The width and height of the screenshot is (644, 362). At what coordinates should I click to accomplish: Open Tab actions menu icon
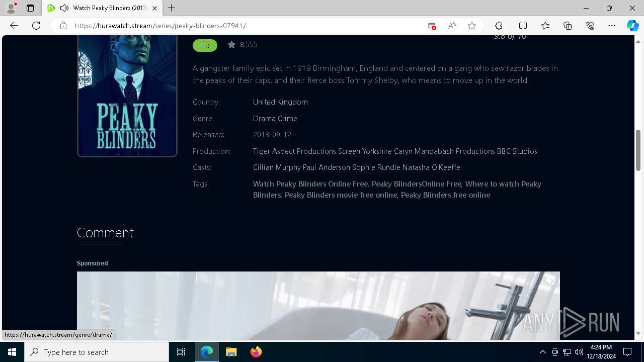pyautogui.click(x=30, y=8)
